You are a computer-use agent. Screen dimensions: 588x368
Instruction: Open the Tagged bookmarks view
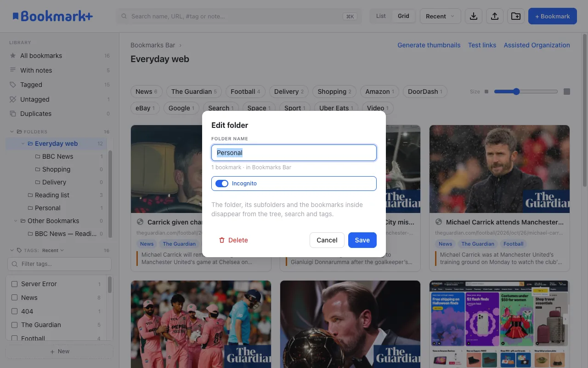pos(60,85)
